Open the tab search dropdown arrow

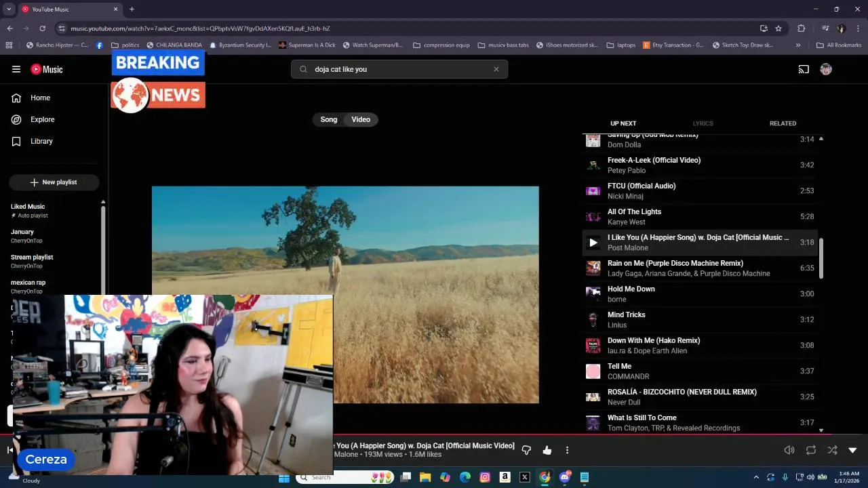coord(9,9)
